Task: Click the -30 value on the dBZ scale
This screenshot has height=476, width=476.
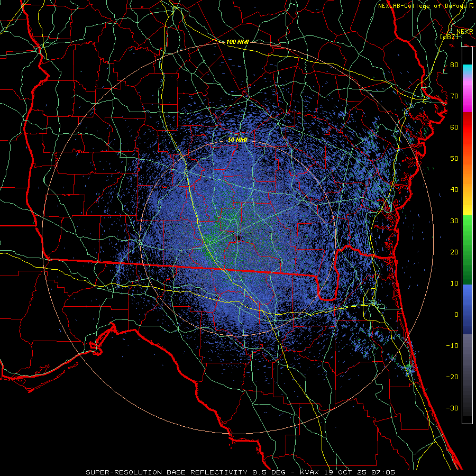Action: [x=452, y=408]
